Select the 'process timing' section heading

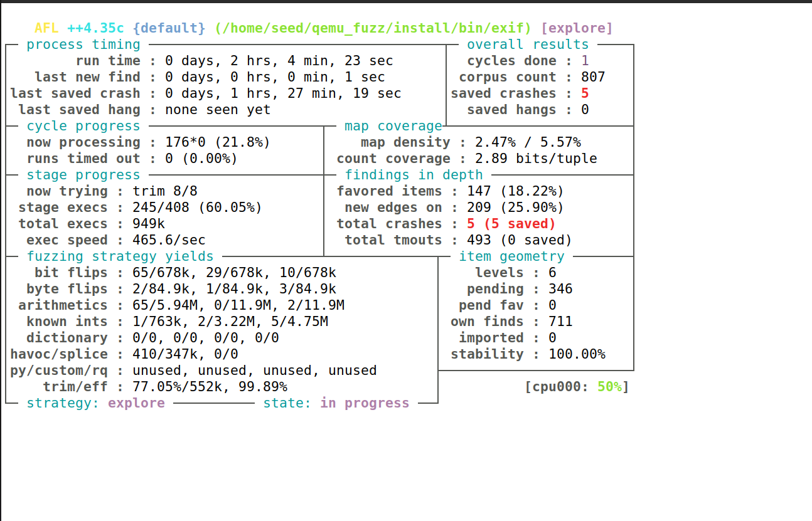tap(83, 45)
